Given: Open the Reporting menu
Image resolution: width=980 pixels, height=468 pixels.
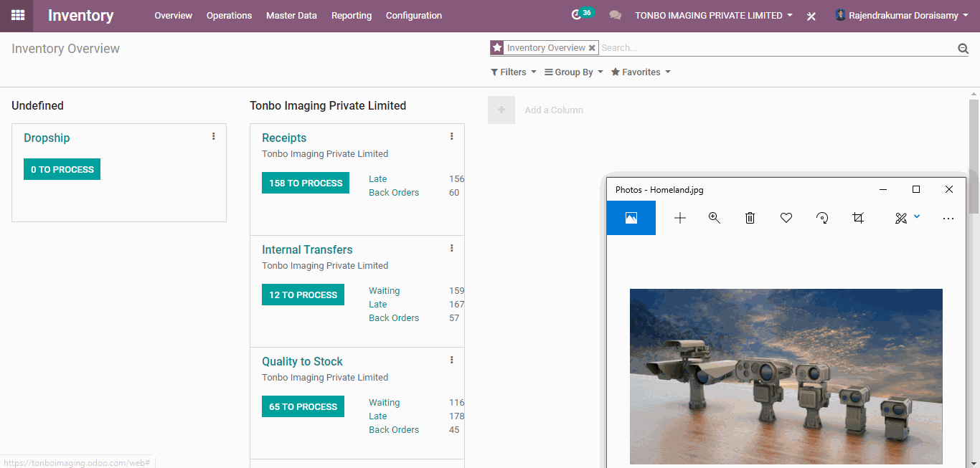Looking at the screenshot, I should click(x=352, y=15).
